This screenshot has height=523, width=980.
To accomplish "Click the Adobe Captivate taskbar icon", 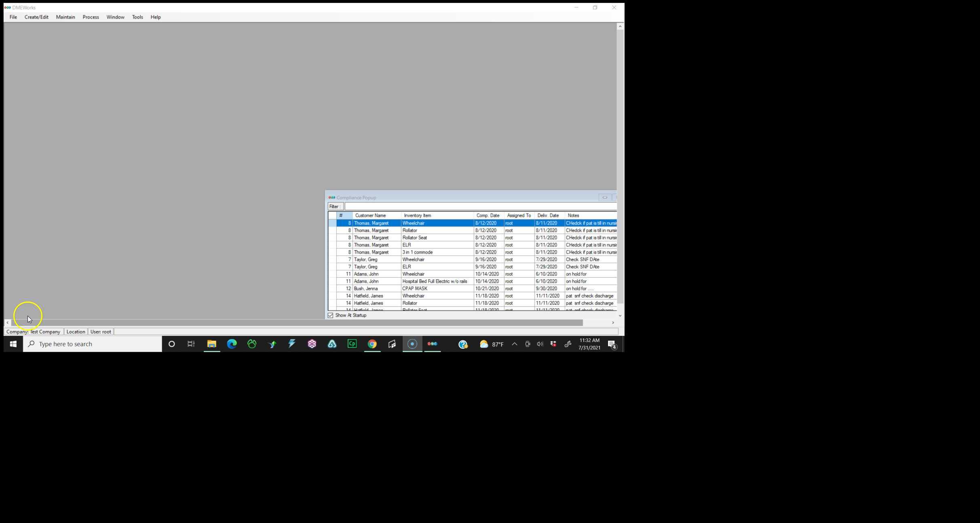I will 352,344.
